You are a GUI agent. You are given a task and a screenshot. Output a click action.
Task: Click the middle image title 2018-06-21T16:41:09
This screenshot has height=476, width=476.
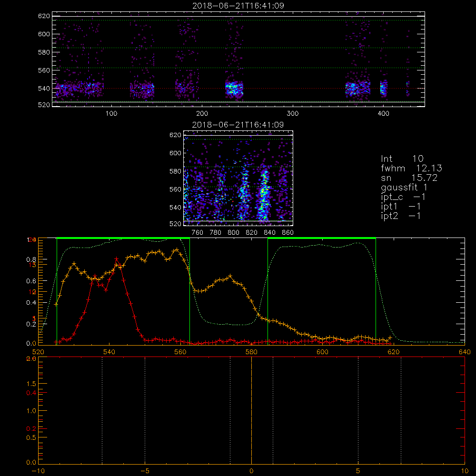point(238,125)
